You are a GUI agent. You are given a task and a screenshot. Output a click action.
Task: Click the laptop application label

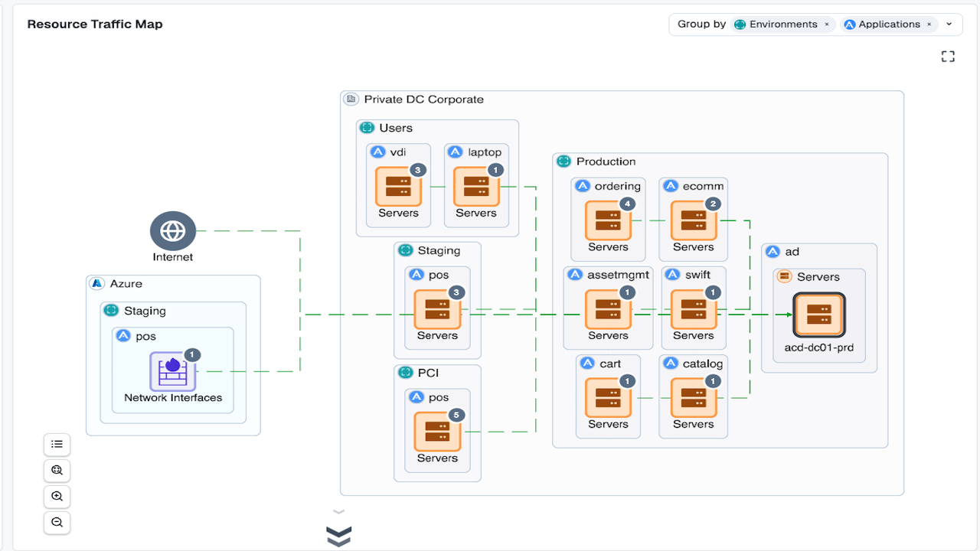click(x=485, y=152)
